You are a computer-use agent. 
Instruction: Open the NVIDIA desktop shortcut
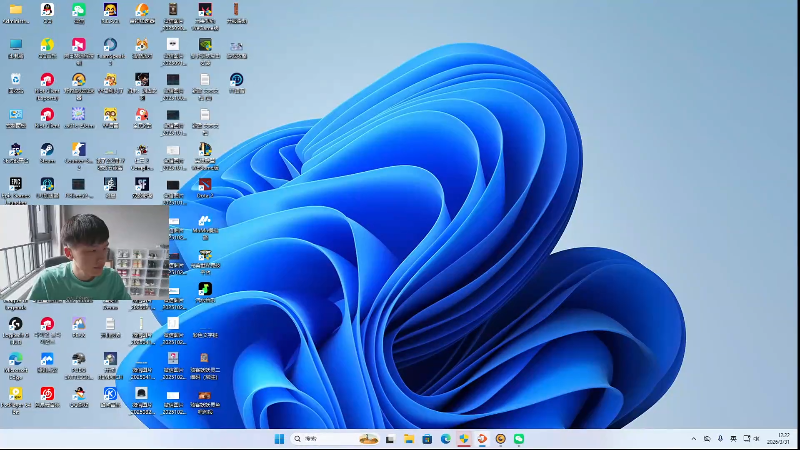pyautogui.click(x=204, y=45)
